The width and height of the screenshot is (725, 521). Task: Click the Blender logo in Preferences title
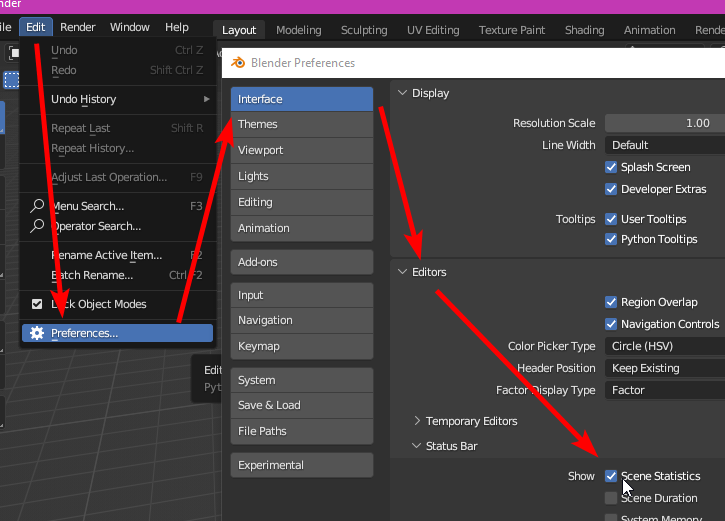(x=238, y=62)
